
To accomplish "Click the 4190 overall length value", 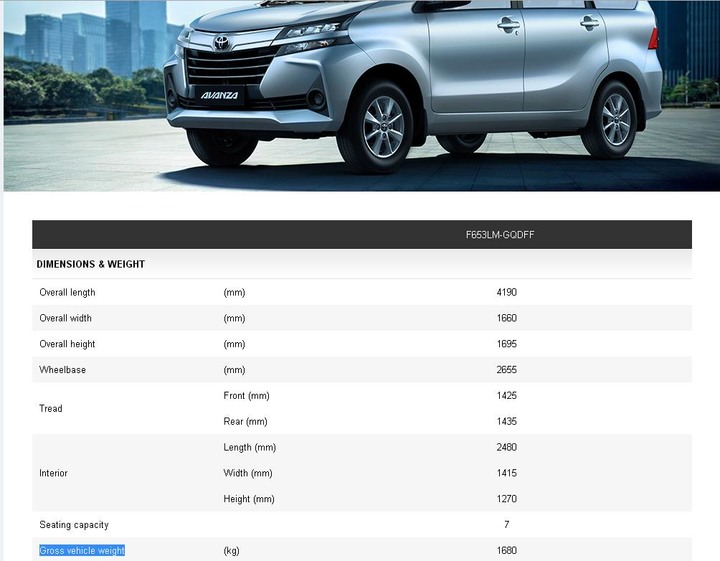I will (x=506, y=292).
